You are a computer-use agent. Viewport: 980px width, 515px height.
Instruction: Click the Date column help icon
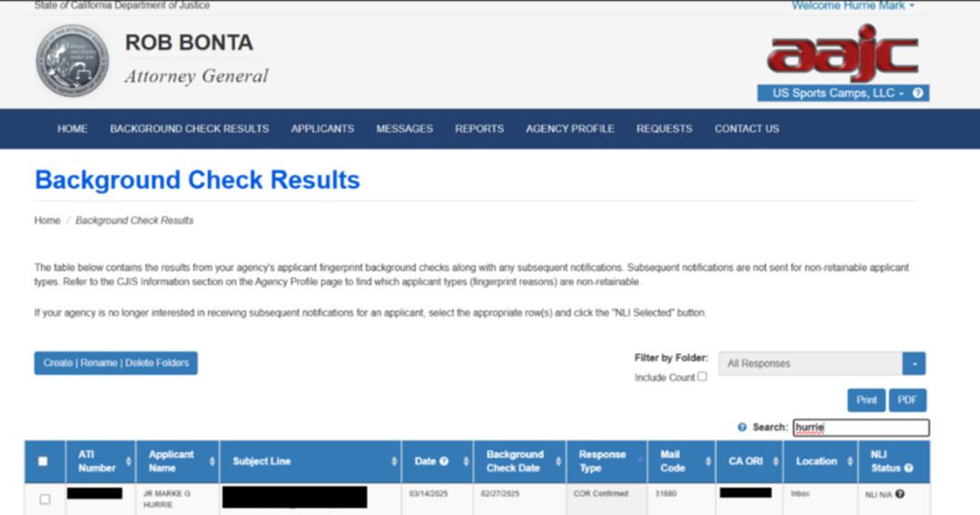[x=444, y=461]
